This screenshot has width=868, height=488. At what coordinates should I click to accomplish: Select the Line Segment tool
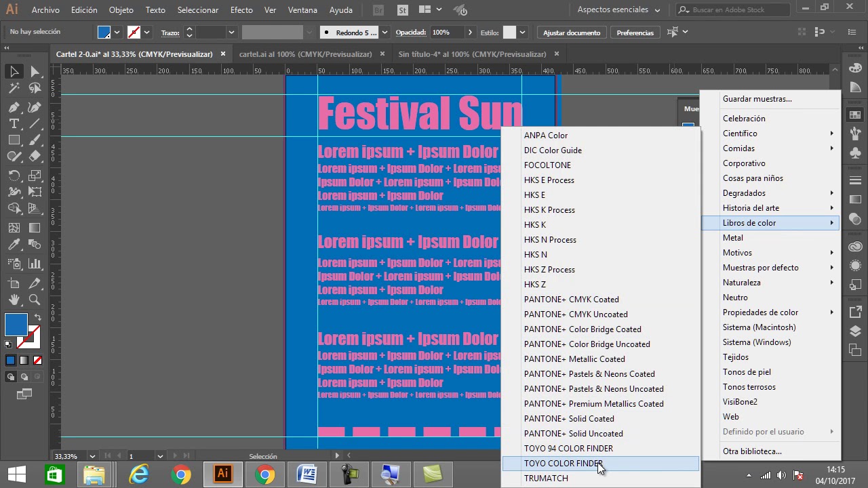[x=35, y=123]
